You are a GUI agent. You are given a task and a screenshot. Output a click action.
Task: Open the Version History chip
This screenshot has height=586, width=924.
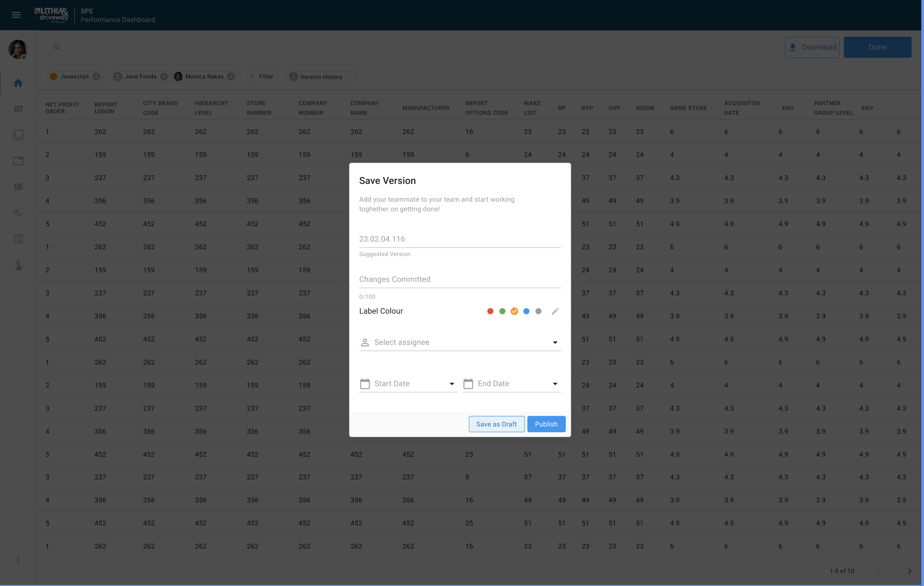coord(321,77)
